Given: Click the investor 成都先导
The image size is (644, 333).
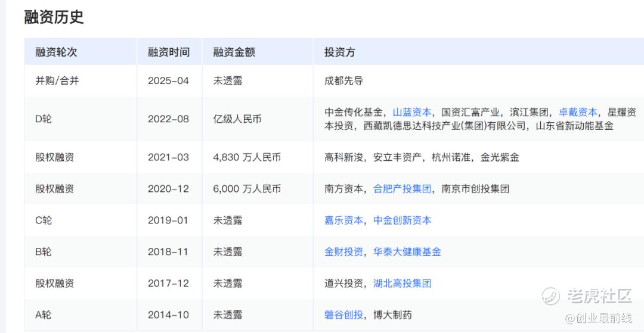Looking at the screenshot, I should point(344,81).
